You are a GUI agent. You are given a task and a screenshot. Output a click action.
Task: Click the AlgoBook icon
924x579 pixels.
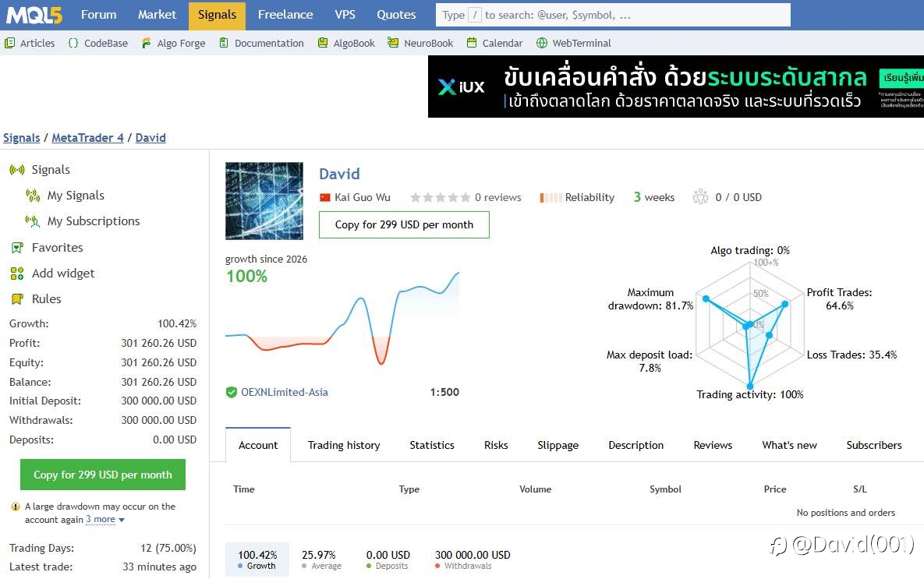point(322,43)
